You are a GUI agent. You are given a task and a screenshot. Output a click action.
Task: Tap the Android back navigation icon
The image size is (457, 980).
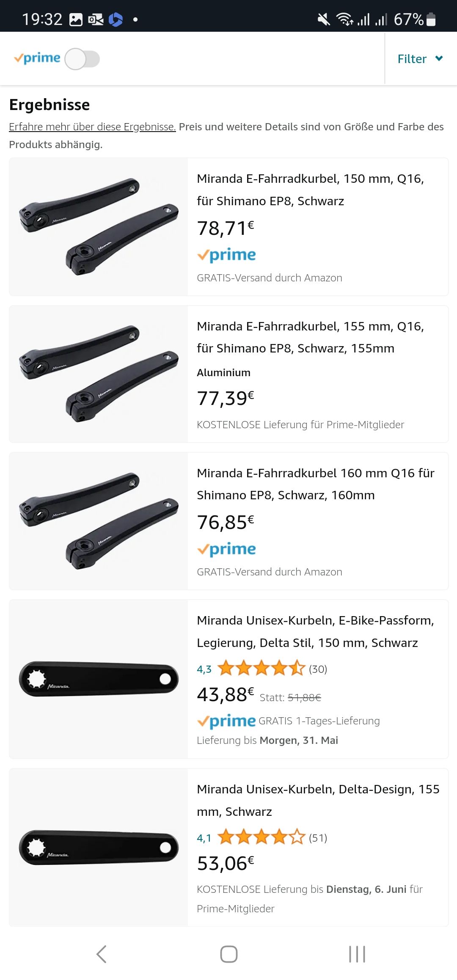[101, 954]
